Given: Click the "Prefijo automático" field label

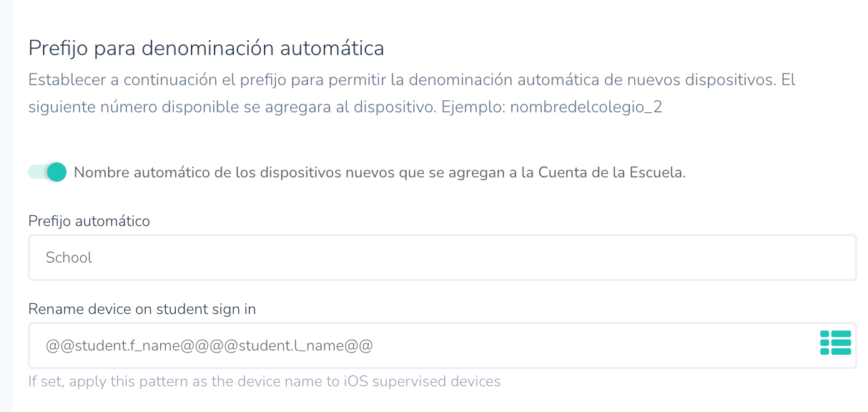Looking at the screenshot, I should coord(89,221).
